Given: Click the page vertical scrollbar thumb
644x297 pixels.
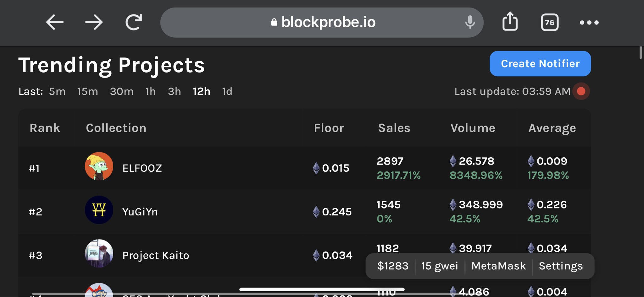Looking at the screenshot, I should (641, 53).
